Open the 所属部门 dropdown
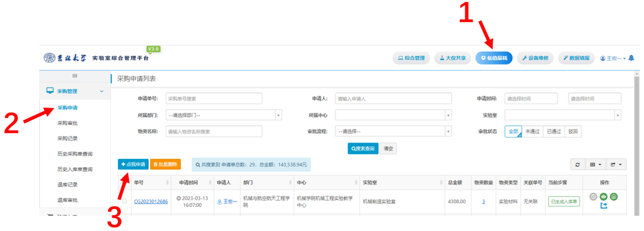 [x=223, y=115]
